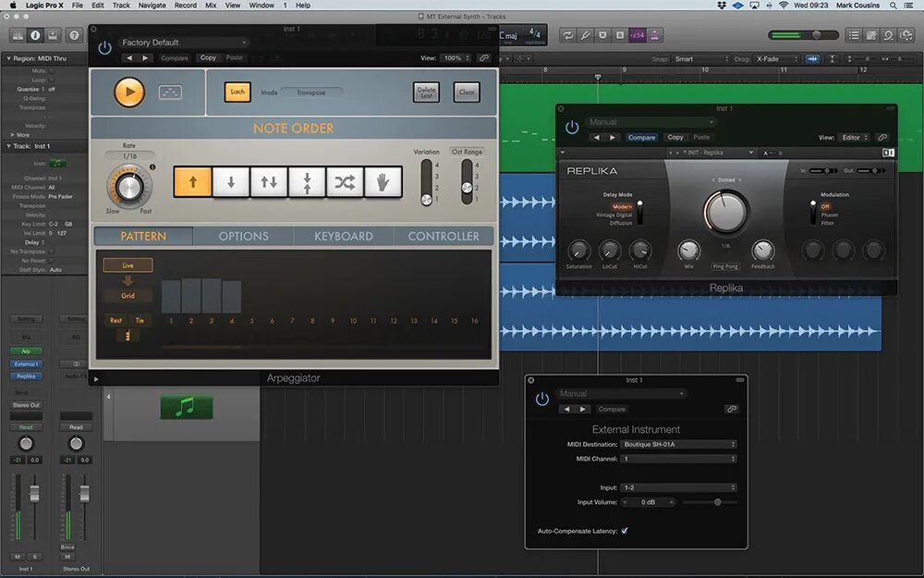Click the Ping Pong button in Replika

725,266
